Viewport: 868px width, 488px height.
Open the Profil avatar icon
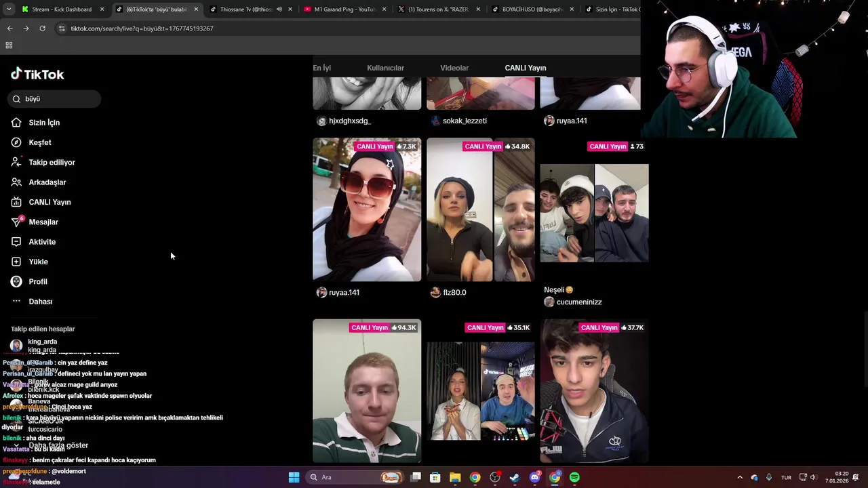(16, 281)
